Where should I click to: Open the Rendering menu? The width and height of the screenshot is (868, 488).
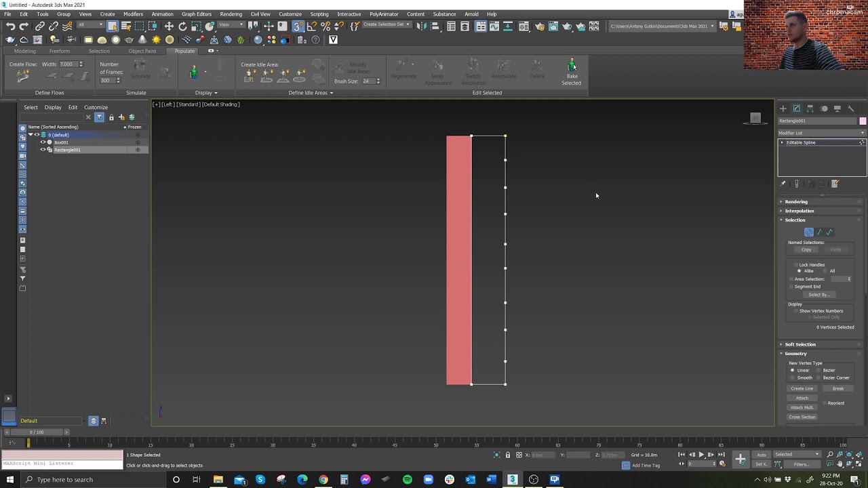[231, 14]
